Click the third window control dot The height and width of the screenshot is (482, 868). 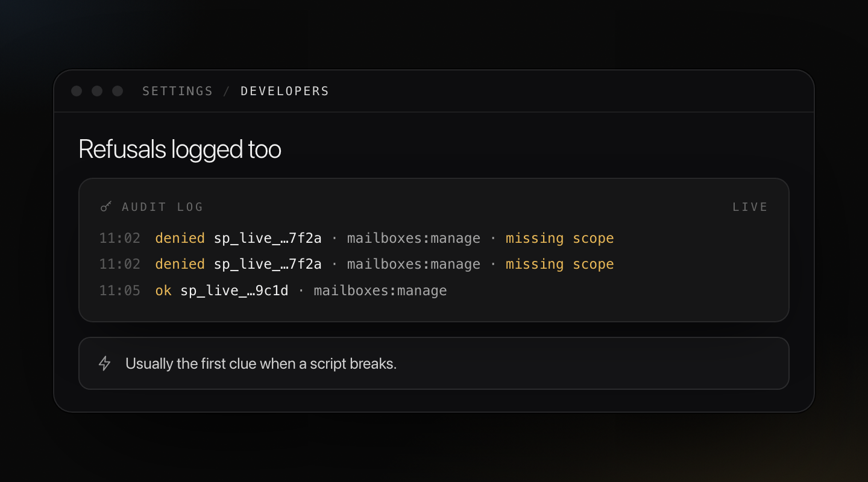(118, 91)
